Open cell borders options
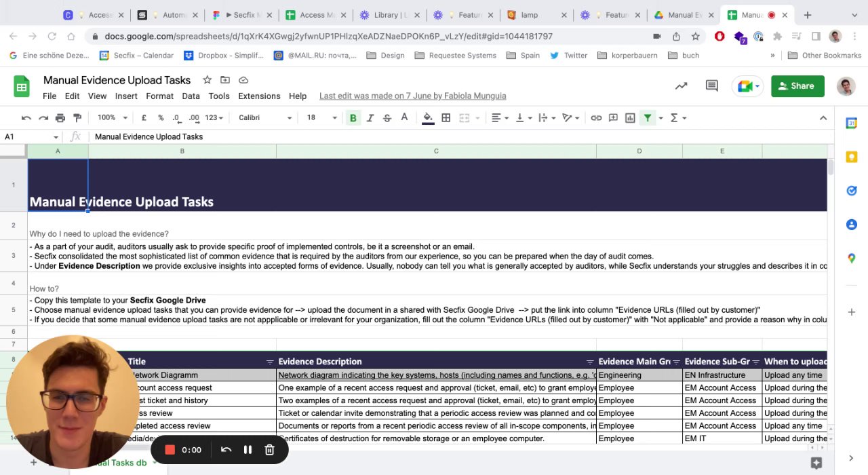 (x=446, y=118)
